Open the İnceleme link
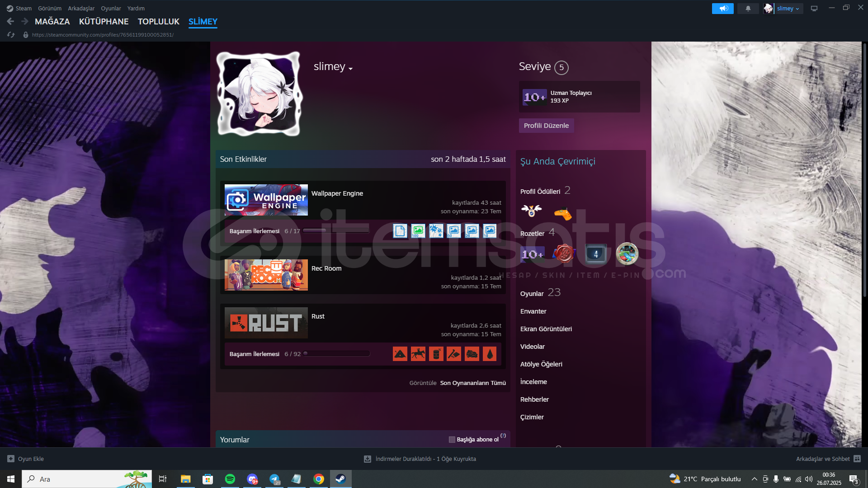This screenshot has height=488, width=868. [x=533, y=382]
